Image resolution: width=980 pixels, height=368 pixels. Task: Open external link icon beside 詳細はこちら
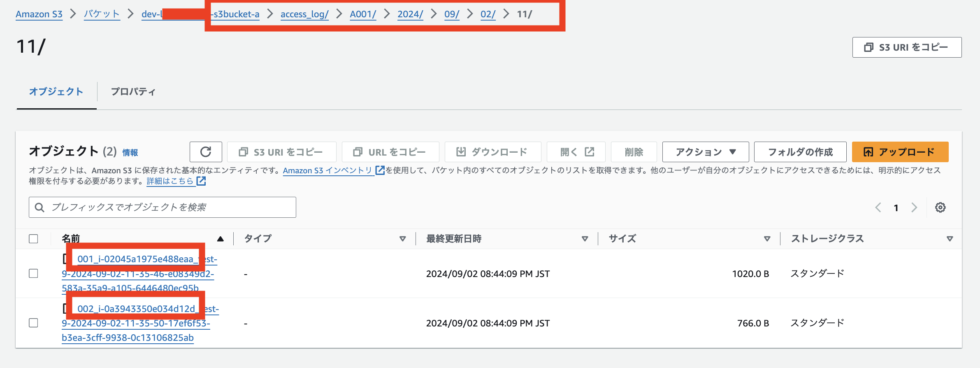tap(201, 181)
